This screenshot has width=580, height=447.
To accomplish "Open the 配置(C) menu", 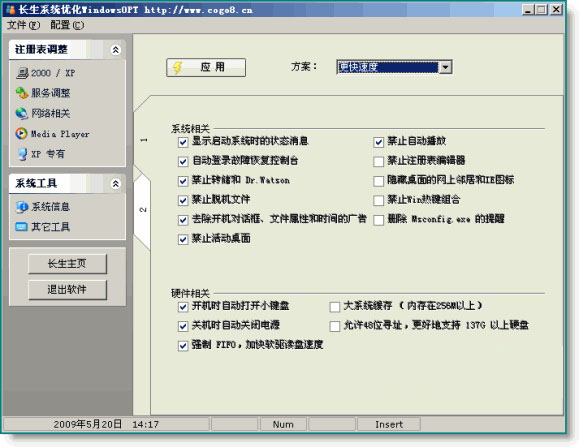I will pos(67,25).
